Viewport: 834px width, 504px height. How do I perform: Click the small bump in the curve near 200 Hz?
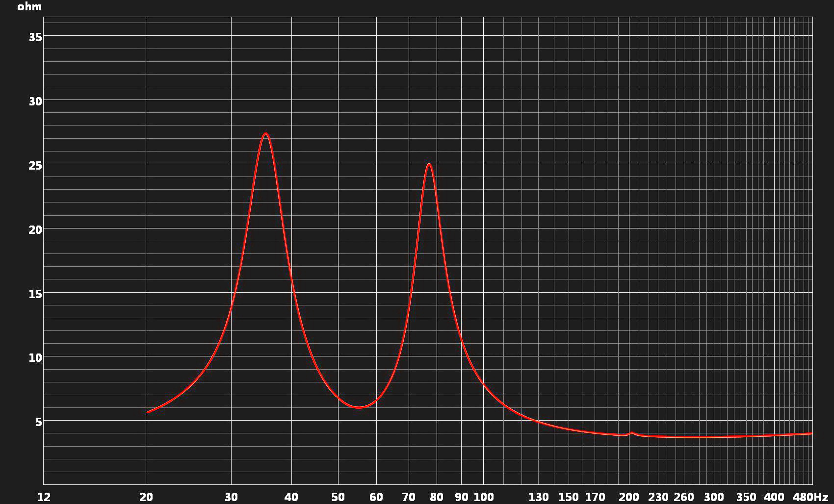(631, 433)
